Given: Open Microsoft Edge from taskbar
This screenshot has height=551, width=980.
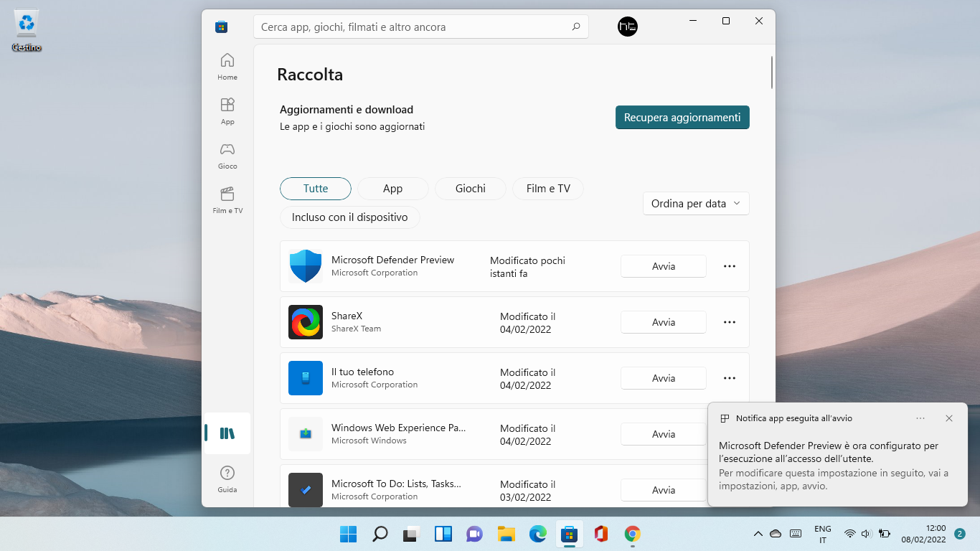Looking at the screenshot, I should (537, 534).
